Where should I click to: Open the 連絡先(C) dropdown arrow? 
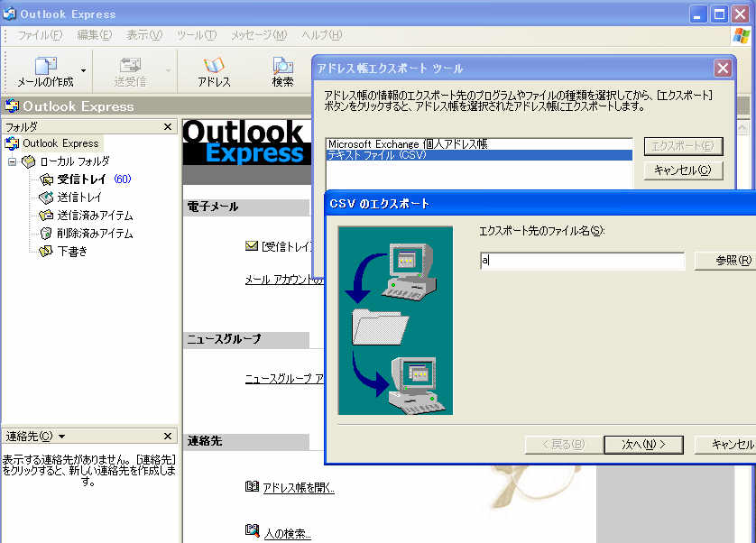coord(61,437)
